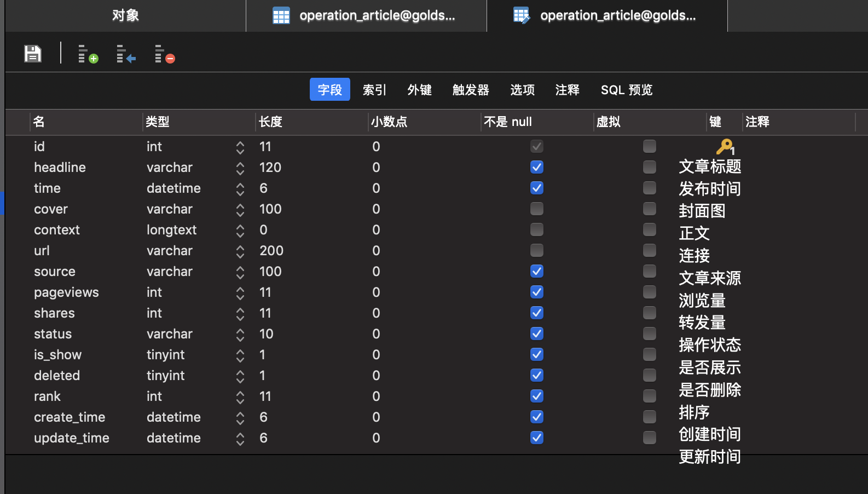Viewport: 868px width, 494px height.
Task: Open the first operation_article@golds... tab
Action: (x=366, y=16)
